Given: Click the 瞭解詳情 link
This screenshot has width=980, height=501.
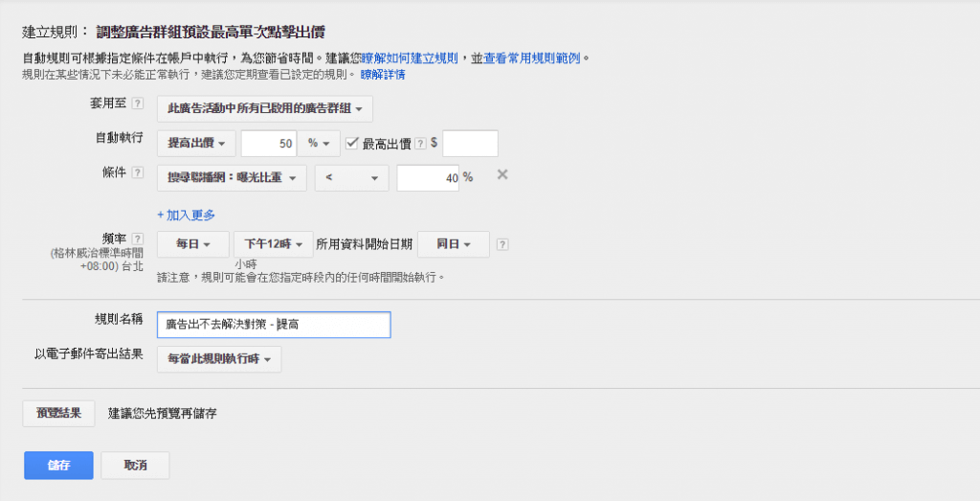Looking at the screenshot, I should click(383, 75).
